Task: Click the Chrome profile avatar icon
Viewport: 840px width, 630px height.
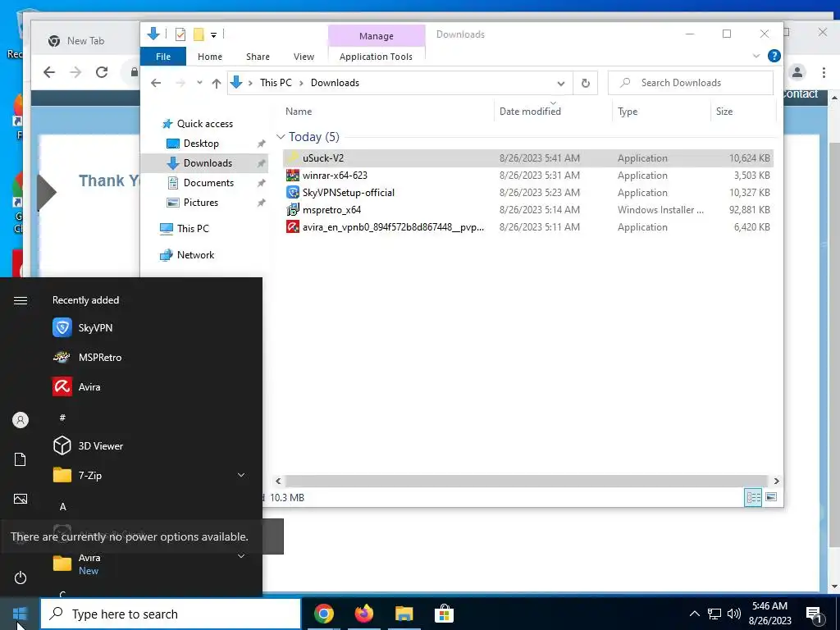Action: [x=797, y=72]
